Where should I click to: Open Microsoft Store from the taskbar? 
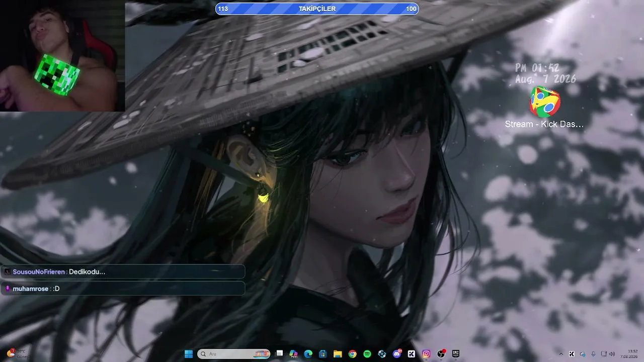coord(323,354)
